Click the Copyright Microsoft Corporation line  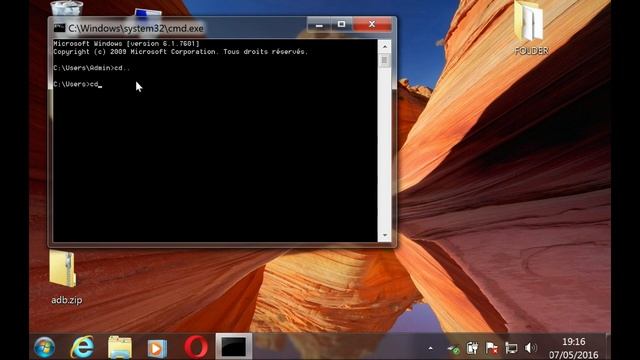point(180,52)
